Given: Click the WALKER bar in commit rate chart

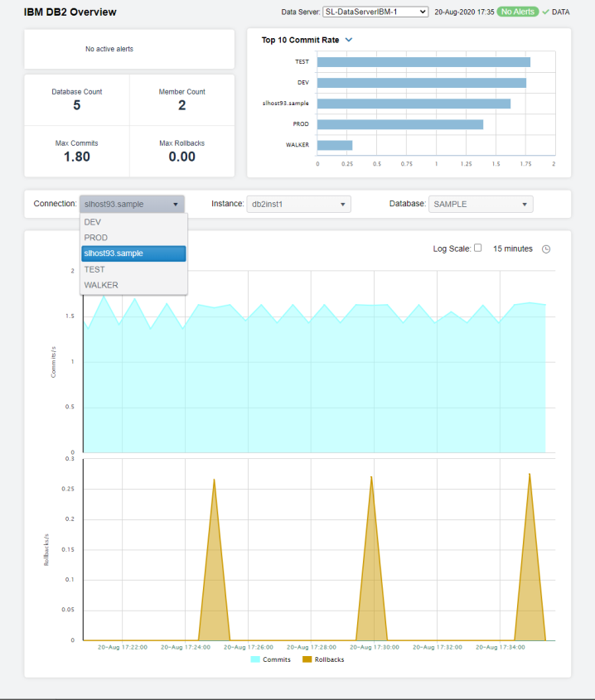Looking at the screenshot, I should 335,145.
